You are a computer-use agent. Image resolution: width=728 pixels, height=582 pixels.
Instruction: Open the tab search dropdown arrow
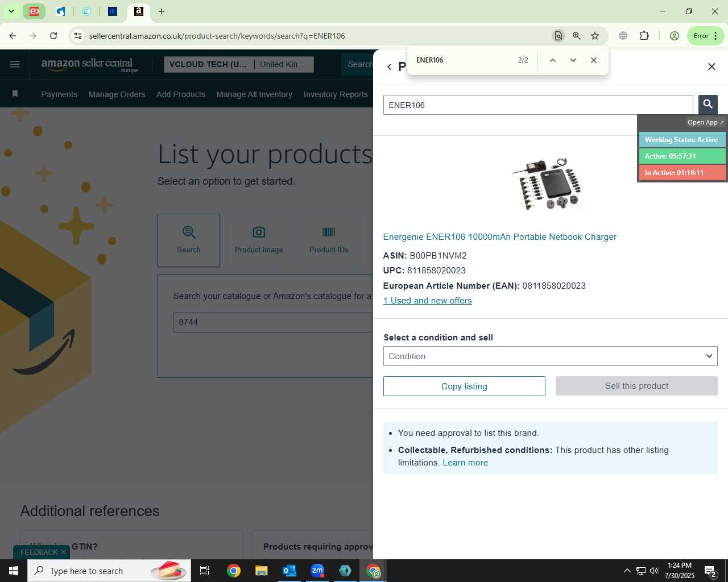pyautogui.click(x=11, y=11)
